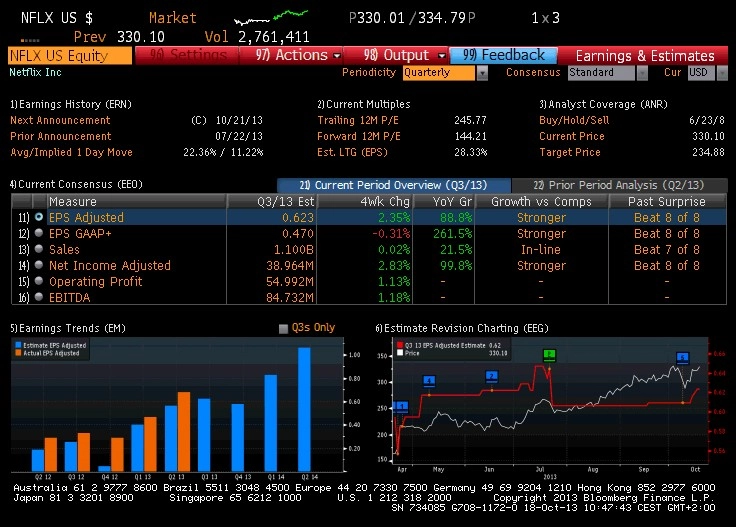Click Trailing 12M P/E value 245.77
The width and height of the screenshot is (736, 527).
(x=470, y=120)
